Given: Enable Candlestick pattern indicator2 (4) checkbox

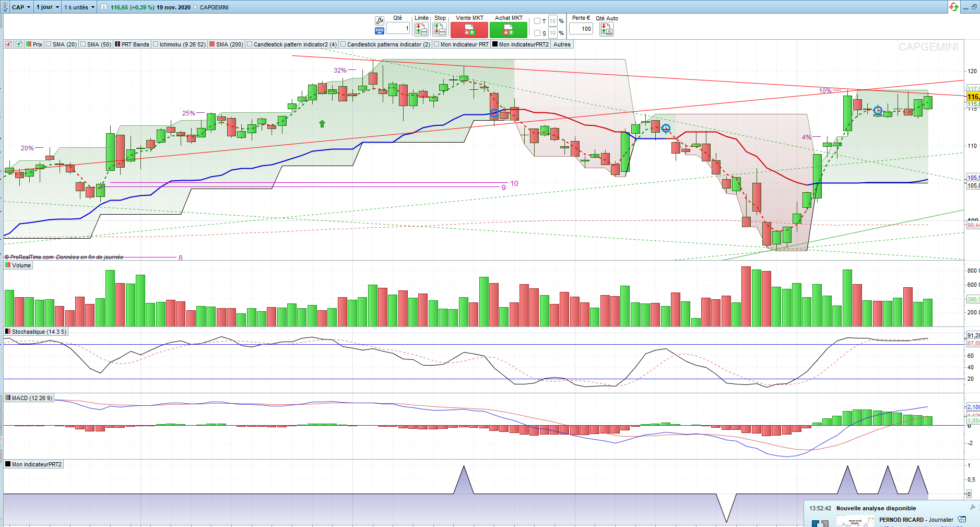Looking at the screenshot, I should pos(250,44).
